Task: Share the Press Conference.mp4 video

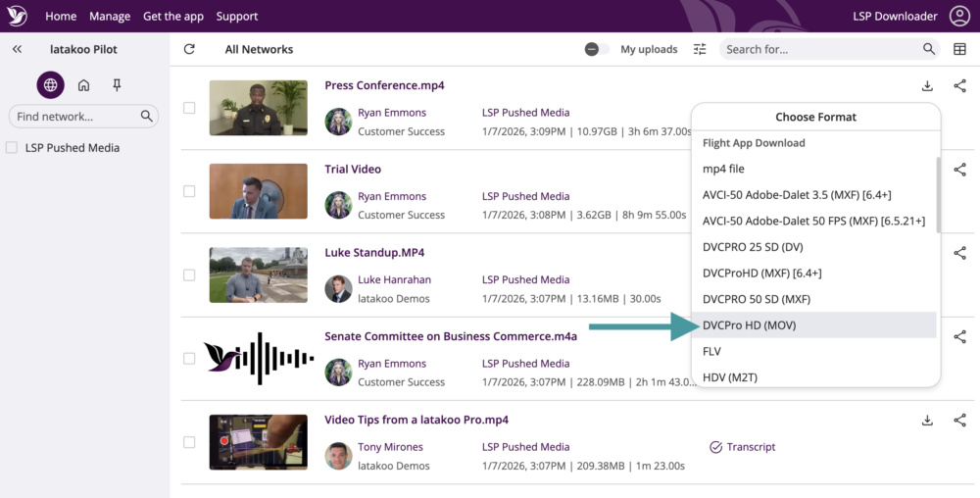Action: (x=959, y=86)
